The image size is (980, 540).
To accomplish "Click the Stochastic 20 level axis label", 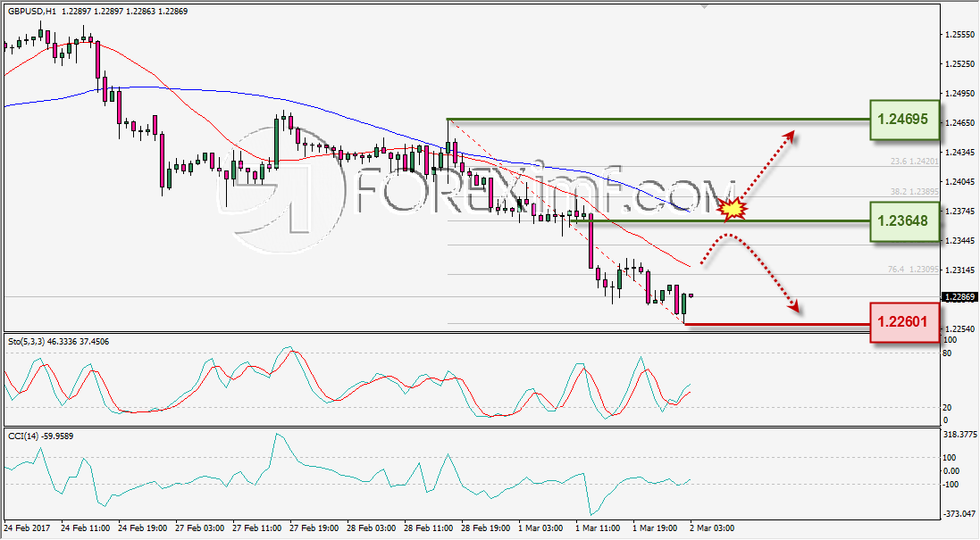I will pos(947,408).
